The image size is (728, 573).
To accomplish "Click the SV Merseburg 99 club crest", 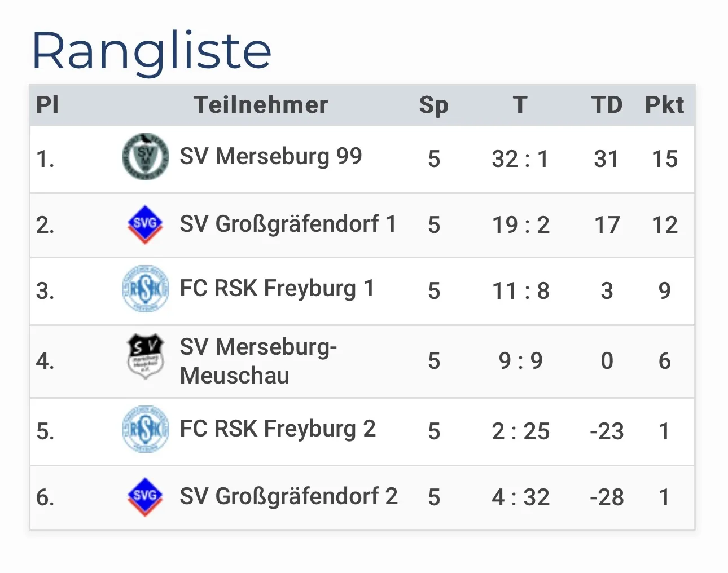I will point(146,157).
